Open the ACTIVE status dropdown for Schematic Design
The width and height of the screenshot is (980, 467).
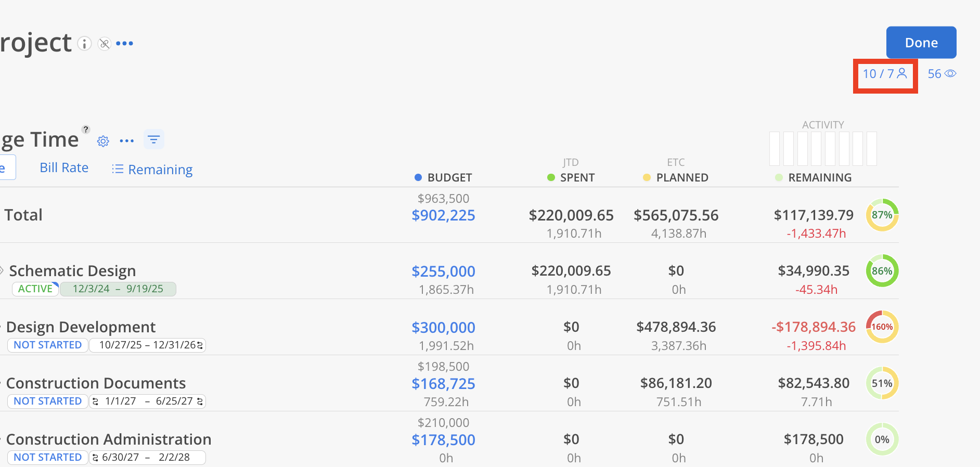(x=35, y=289)
